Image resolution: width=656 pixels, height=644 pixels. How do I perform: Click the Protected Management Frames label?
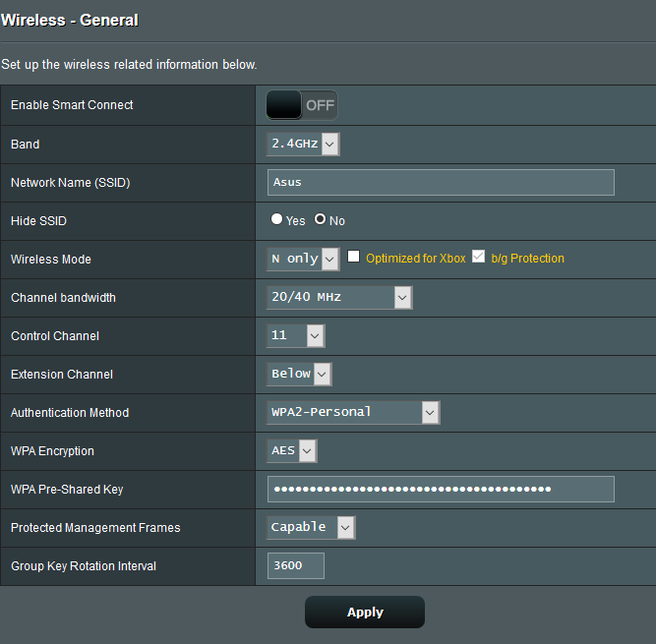click(x=95, y=528)
